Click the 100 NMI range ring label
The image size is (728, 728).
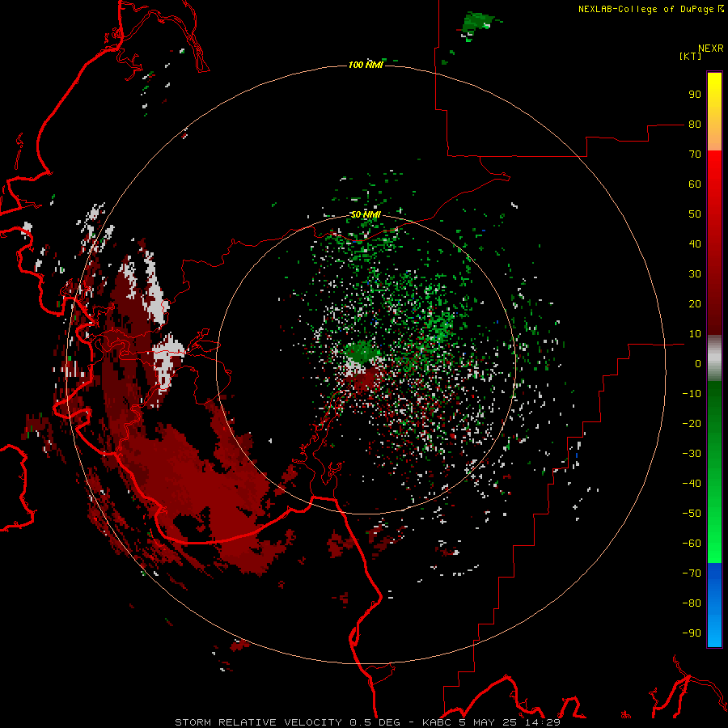(x=366, y=65)
